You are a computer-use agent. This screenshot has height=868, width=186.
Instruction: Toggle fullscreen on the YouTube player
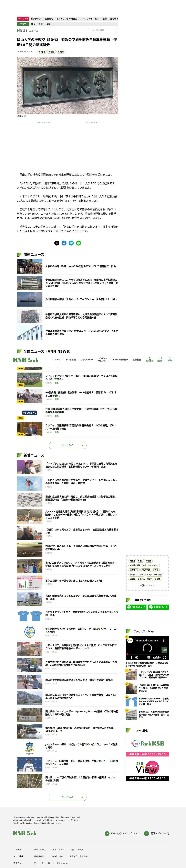164,657
